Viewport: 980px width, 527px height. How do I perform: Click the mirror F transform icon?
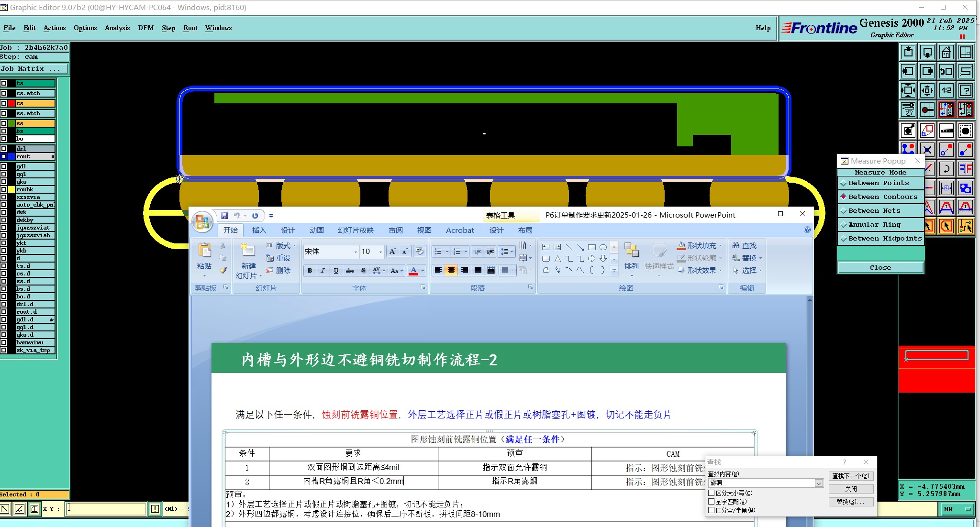click(966, 169)
